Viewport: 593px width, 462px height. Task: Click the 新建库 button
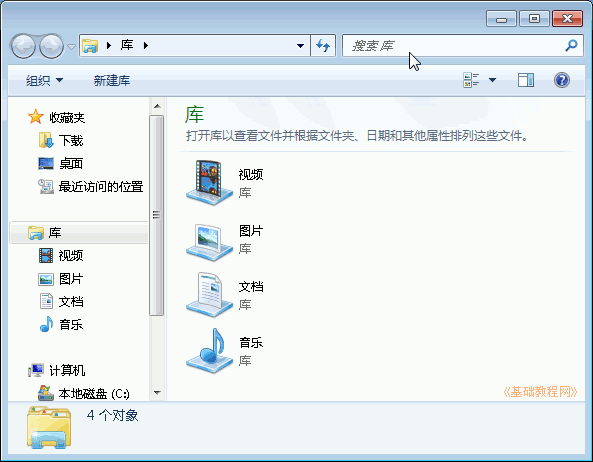(x=112, y=81)
